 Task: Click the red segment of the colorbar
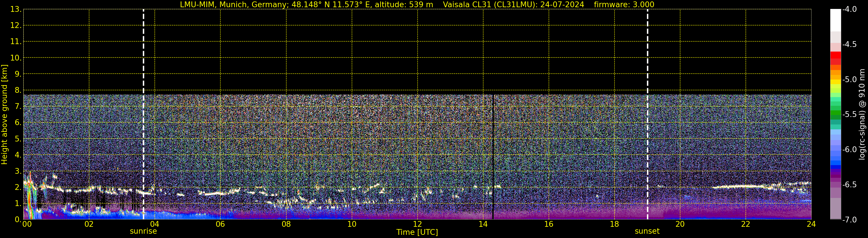click(836, 55)
